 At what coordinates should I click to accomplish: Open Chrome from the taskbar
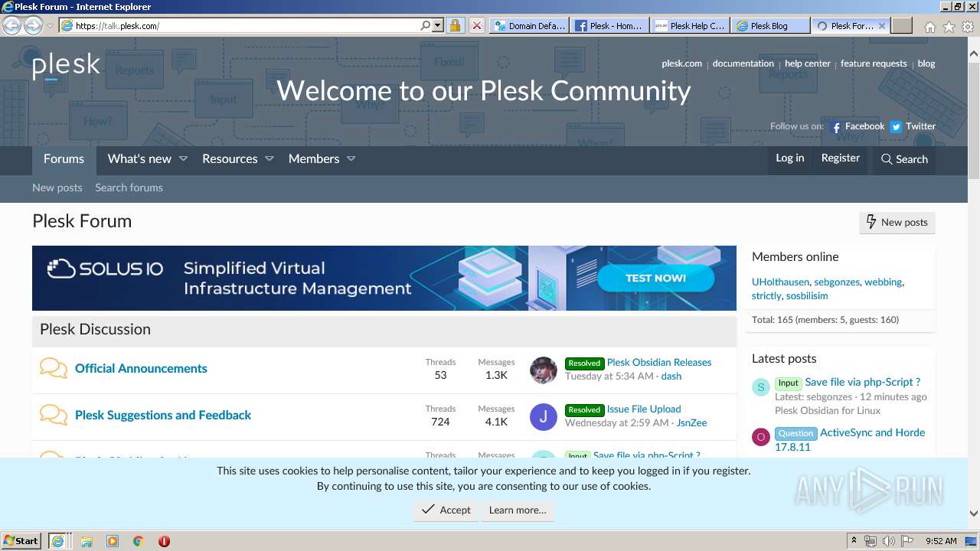tap(138, 541)
